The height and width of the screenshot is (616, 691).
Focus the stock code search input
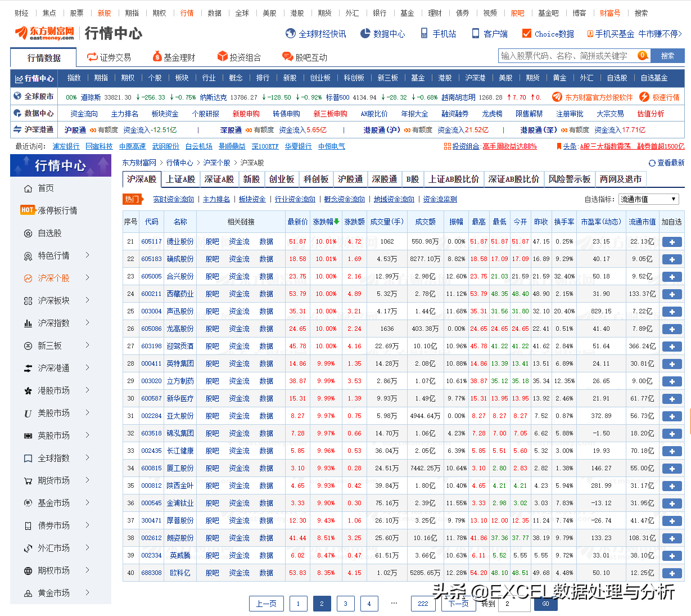click(568, 56)
